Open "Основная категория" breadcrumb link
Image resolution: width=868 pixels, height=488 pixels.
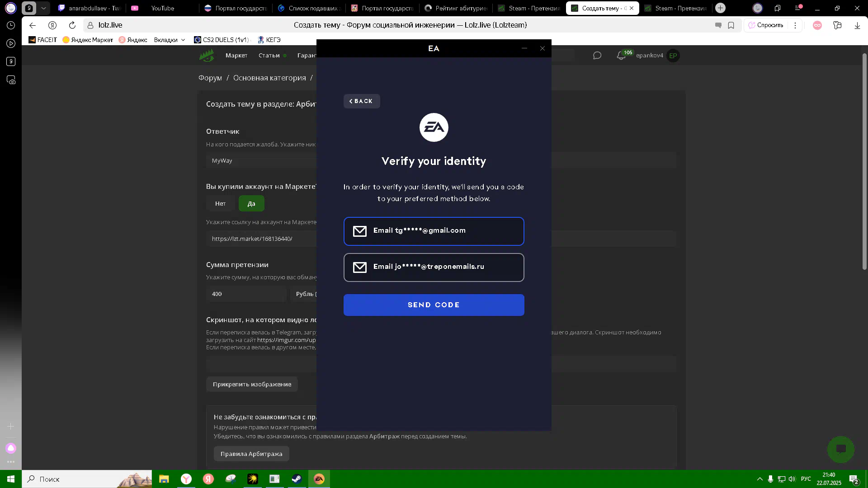tap(269, 78)
